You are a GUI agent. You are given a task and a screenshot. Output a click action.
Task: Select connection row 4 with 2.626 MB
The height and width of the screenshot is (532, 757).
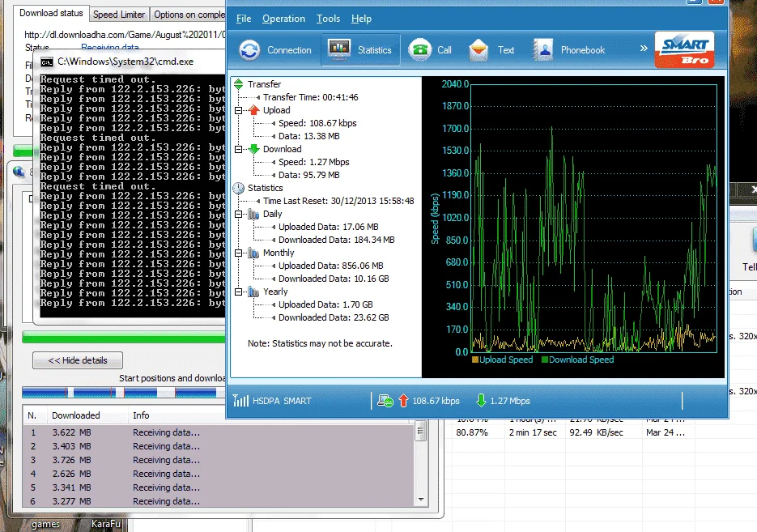(219, 474)
